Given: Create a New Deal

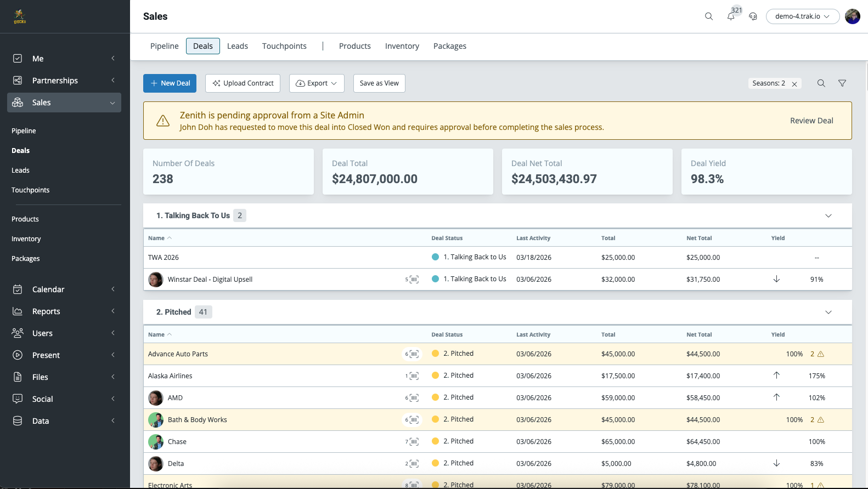Looking at the screenshot, I should pyautogui.click(x=170, y=83).
